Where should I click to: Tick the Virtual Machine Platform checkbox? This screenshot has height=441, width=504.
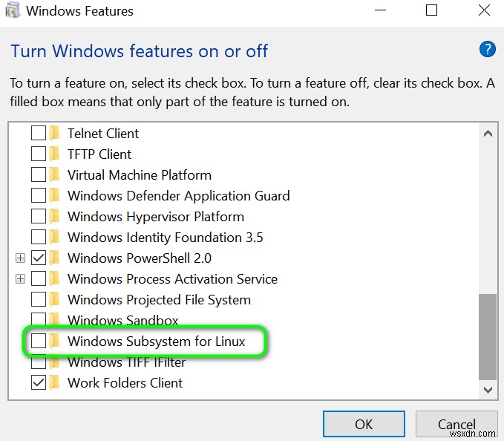(x=38, y=175)
